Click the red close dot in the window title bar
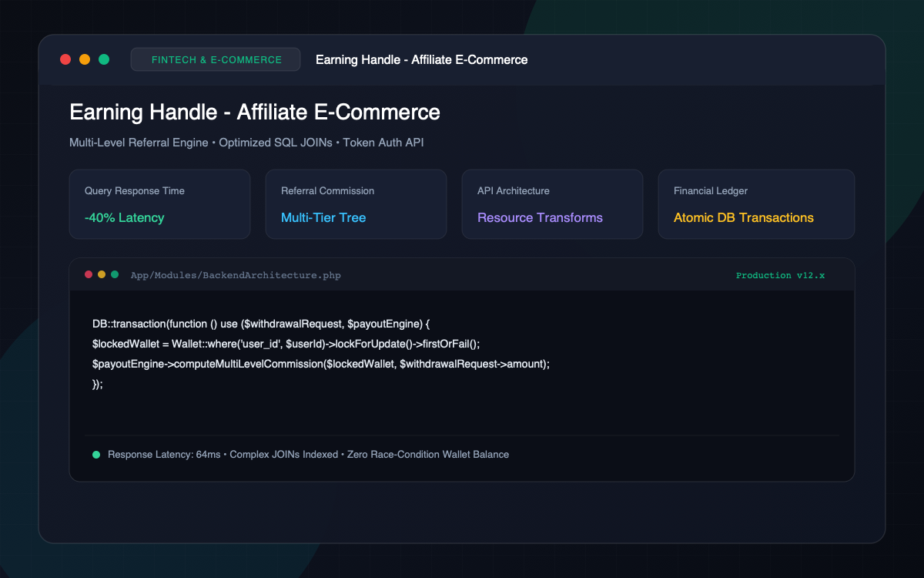This screenshot has width=924, height=578. (x=65, y=59)
